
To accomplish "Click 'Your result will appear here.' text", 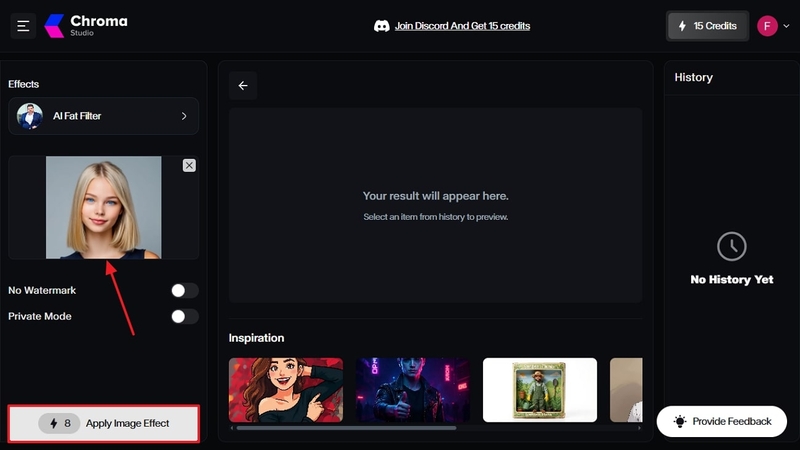I will click(x=435, y=196).
